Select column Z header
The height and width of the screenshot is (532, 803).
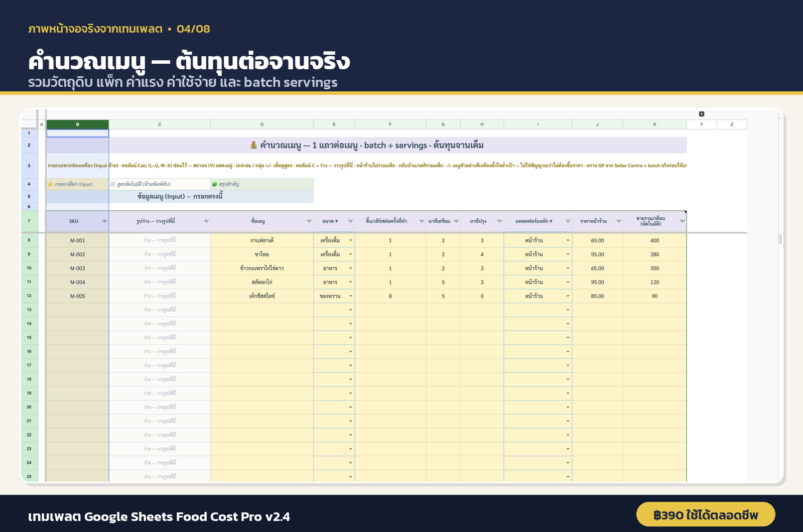[732, 124]
